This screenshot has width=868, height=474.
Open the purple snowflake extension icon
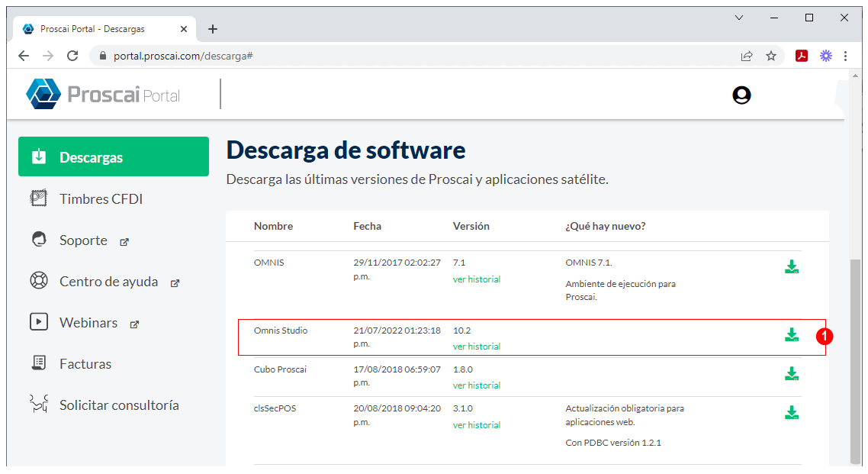pos(826,56)
